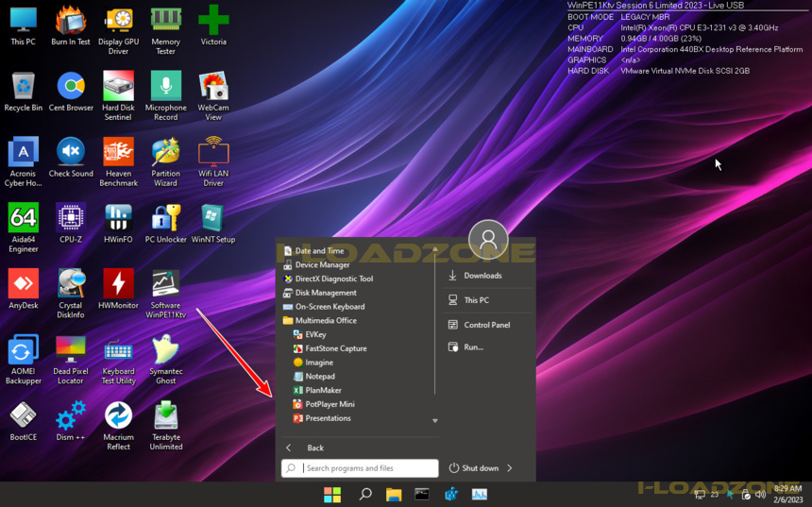Viewport: 812px width, 507px height.
Task: Launch Heaven Benchmark shortcut
Action: click(x=118, y=162)
